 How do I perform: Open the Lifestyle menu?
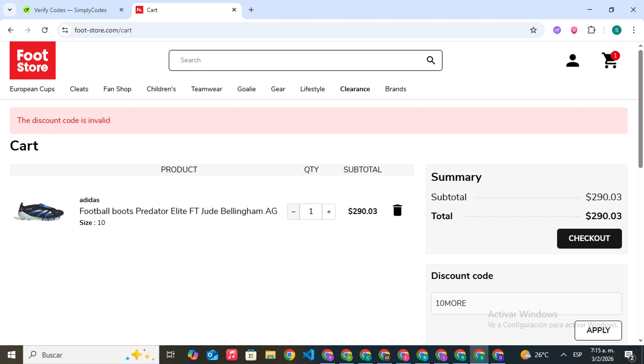[x=313, y=89]
